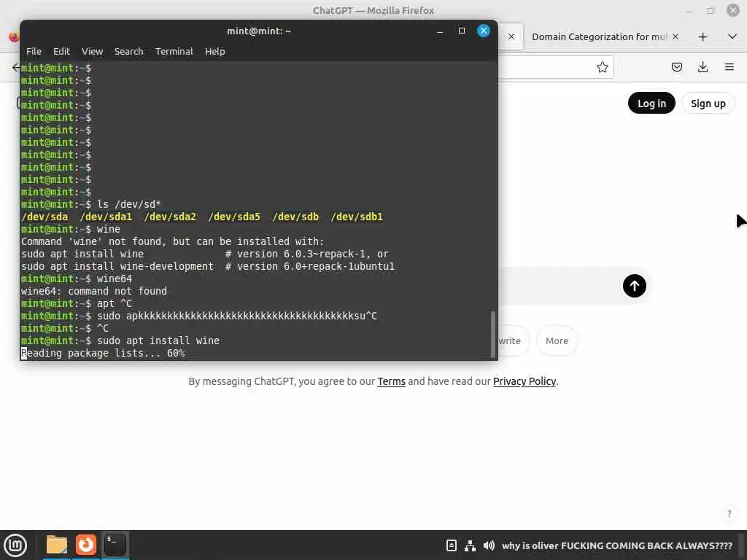Open a new Firefox tab with plus icon
The width and height of the screenshot is (747, 560).
coord(703,36)
